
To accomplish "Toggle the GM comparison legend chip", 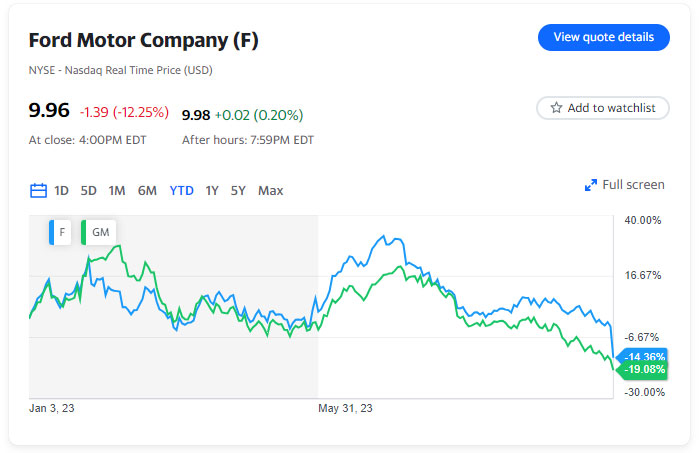I will 99,232.
